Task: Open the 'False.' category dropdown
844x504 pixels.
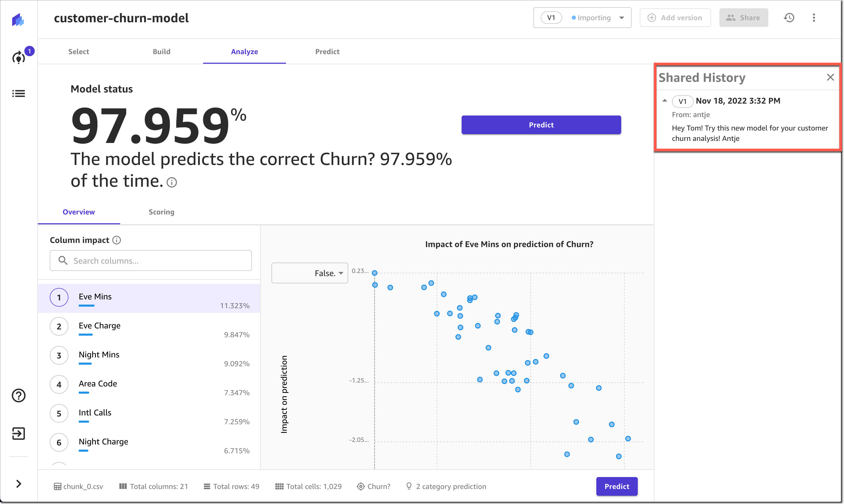Action: click(309, 273)
